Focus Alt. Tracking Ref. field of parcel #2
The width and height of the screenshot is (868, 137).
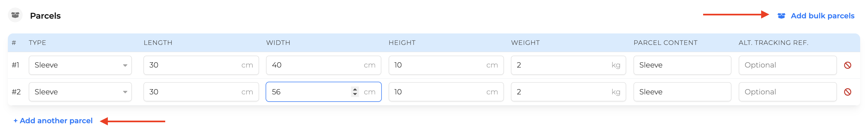click(x=788, y=92)
